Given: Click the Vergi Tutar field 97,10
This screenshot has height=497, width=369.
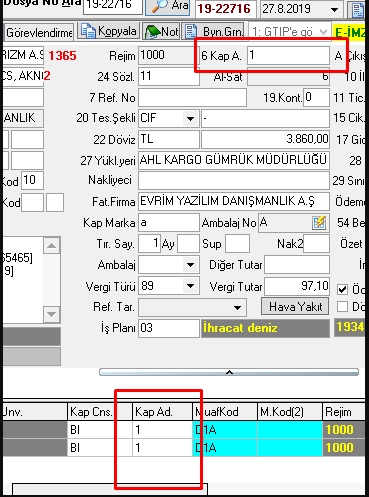Looking at the screenshot, I should click(x=297, y=286).
